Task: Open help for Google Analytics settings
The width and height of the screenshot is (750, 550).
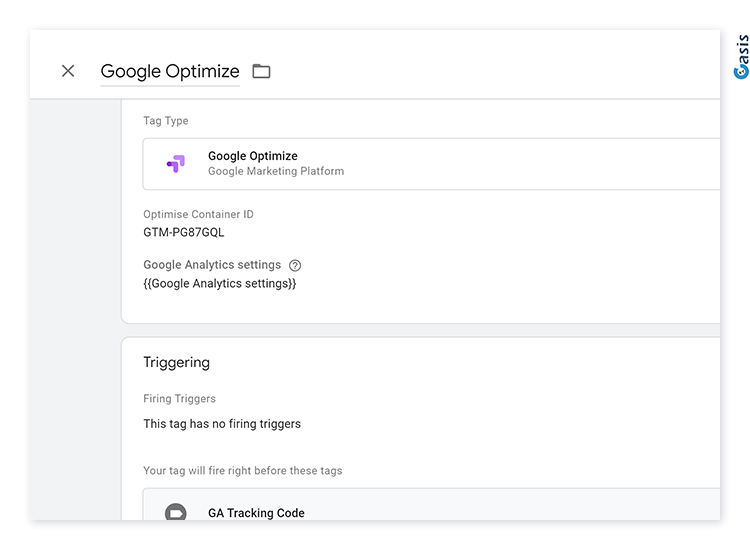Action: click(x=295, y=265)
